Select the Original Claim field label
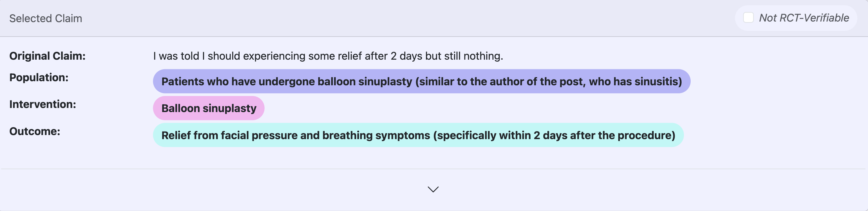868x211 pixels. point(47,56)
